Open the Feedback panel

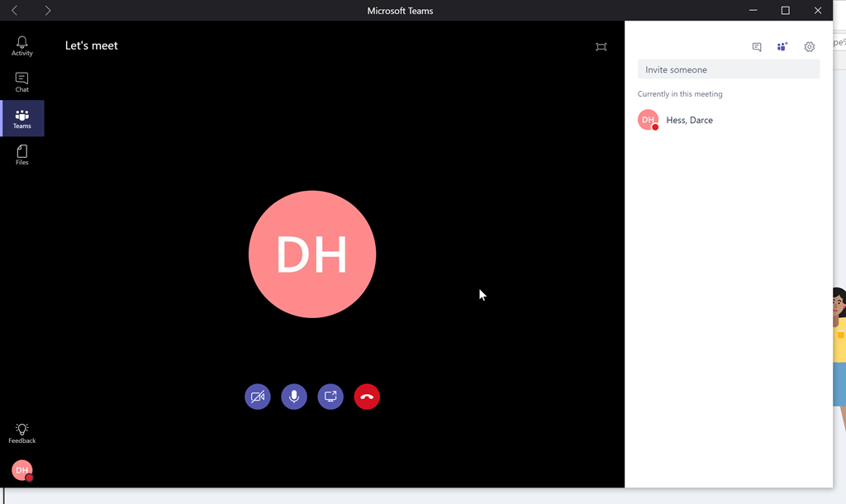pos(22,433)
